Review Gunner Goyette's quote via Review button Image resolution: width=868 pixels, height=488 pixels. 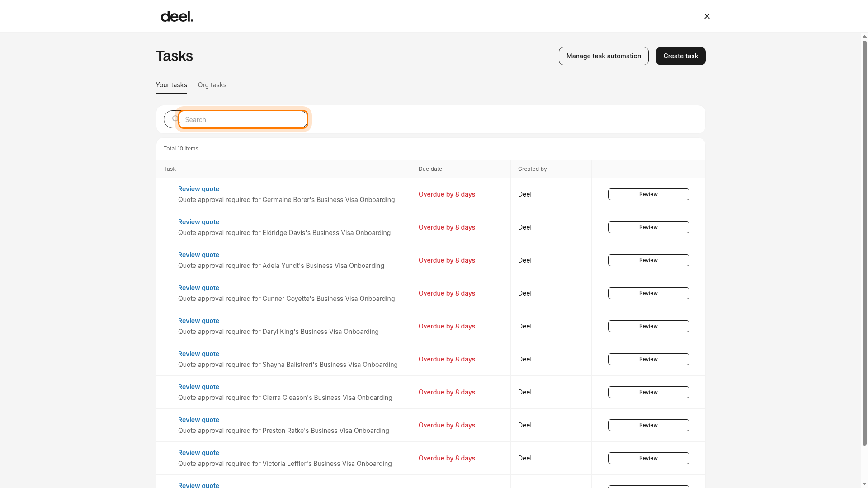tap(648, 293)
